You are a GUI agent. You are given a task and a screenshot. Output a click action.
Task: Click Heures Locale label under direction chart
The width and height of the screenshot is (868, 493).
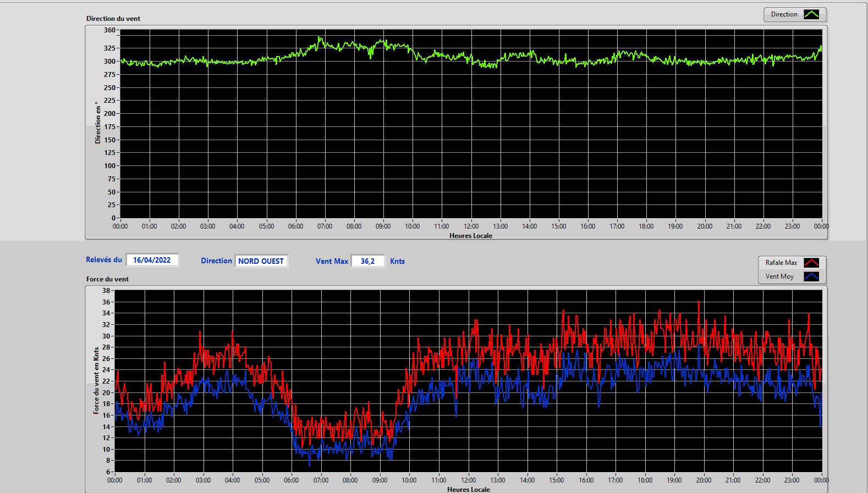(x=471, y=236)
